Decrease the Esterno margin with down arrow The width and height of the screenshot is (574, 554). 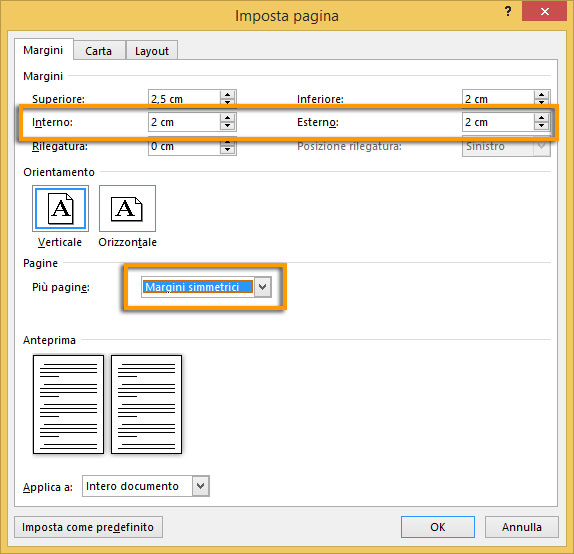(x=541, y=126)
